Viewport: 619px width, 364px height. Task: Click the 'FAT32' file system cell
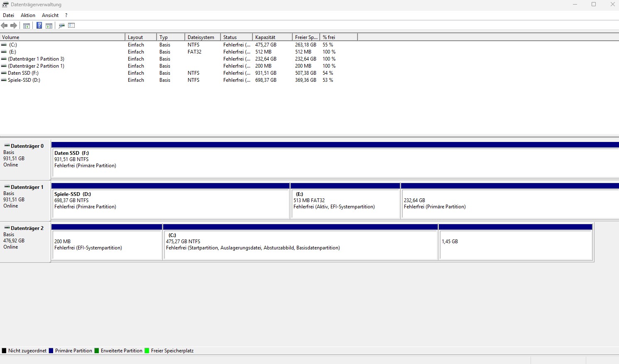(x=194, y=52)
